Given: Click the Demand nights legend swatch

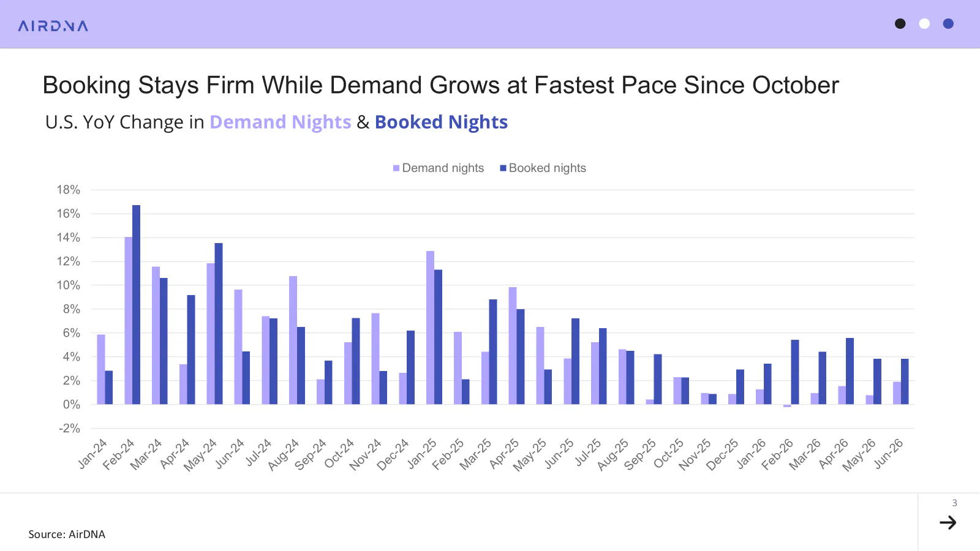Looking at the screenshot, I should (396, 168).
